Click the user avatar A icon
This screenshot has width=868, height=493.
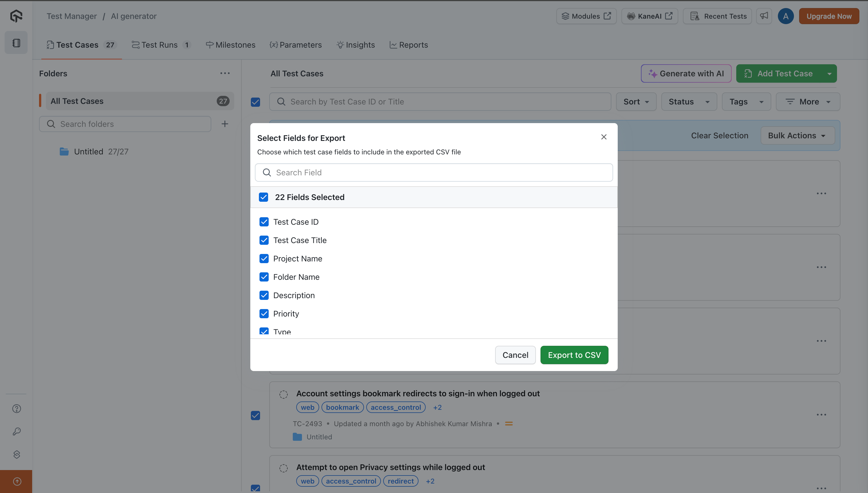(x=786, y=16)
